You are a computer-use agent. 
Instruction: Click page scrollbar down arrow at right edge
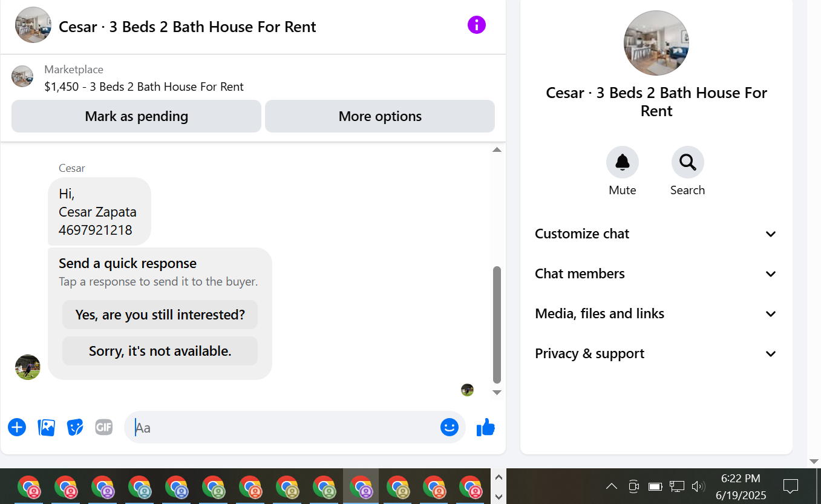pos(814,461)
